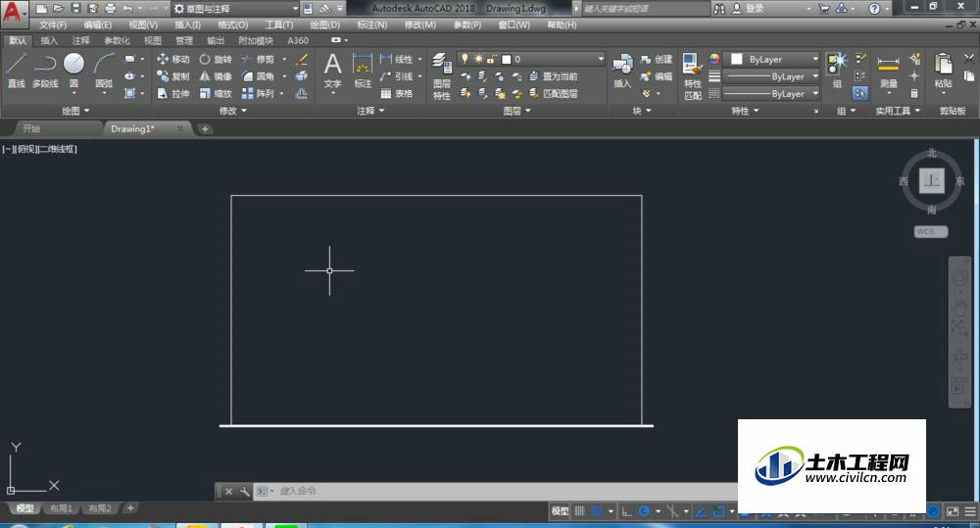Screen dimensions: 980x528
Task: Click the 复制 (Copy) tool
Action: [x=173, y=76]
